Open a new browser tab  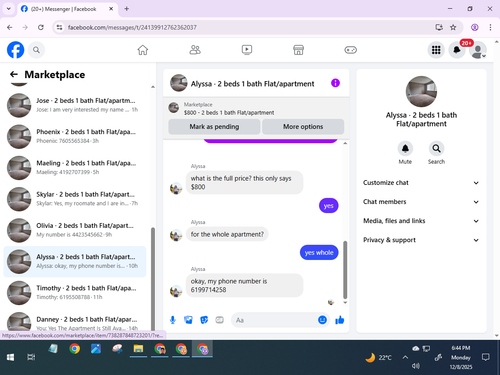pos(126,9)
